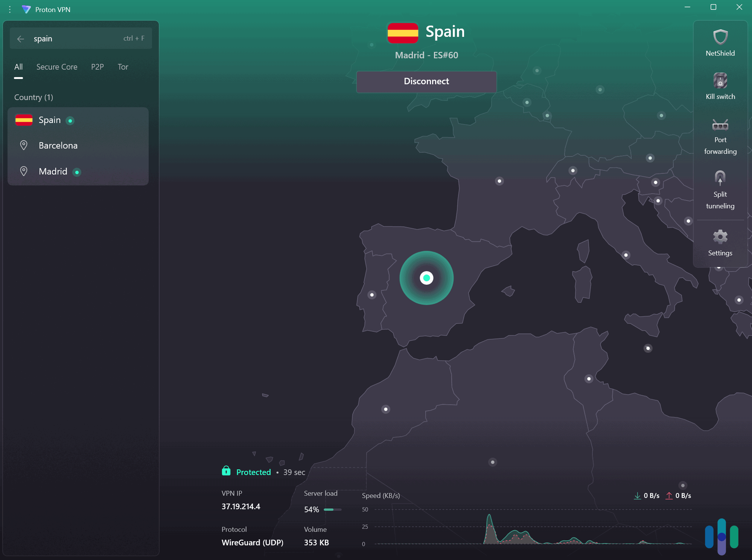Select the Barcelona server
The height and width of the screenshot is (560, 752).
point(58,146)
